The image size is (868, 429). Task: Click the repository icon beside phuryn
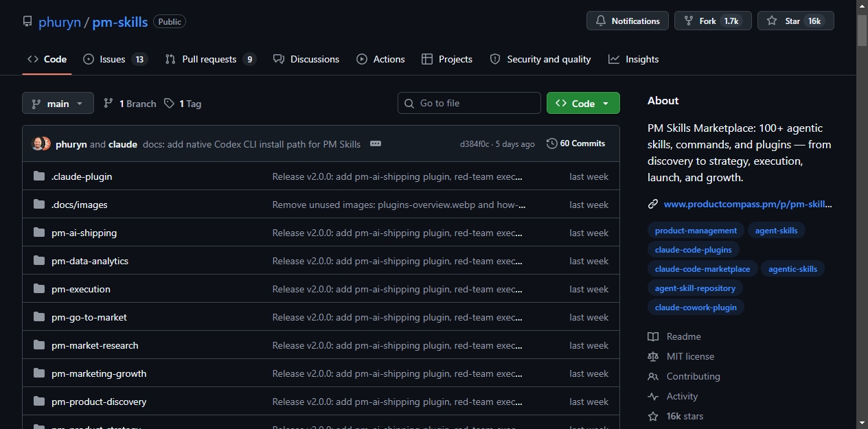pyautogui.click(x=27, y=21)
